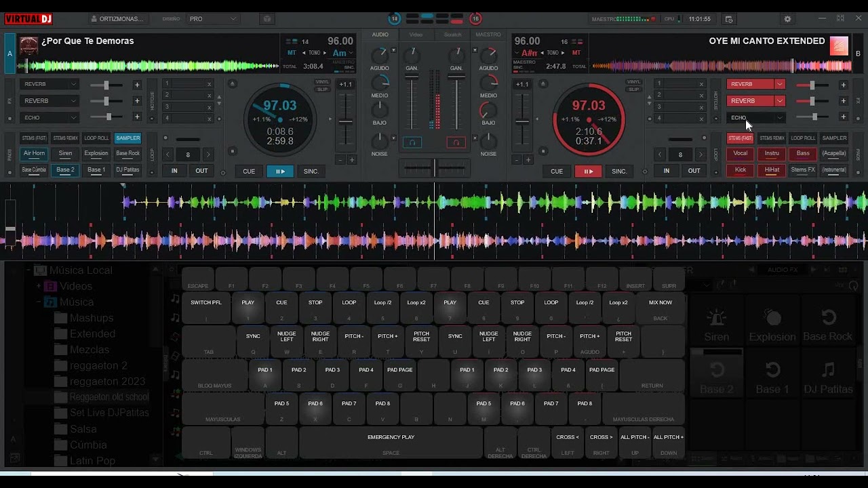
Task: Click pitch plus button on deck A
Action: click(x=352, y=160)
